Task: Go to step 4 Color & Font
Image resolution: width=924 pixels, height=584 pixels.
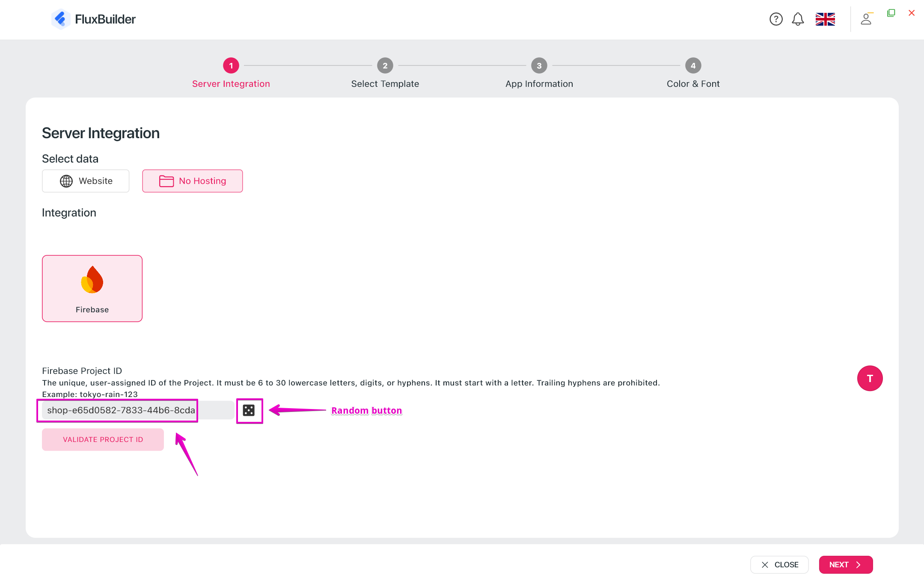Action: pyautogui.click(x=693, y=73)
